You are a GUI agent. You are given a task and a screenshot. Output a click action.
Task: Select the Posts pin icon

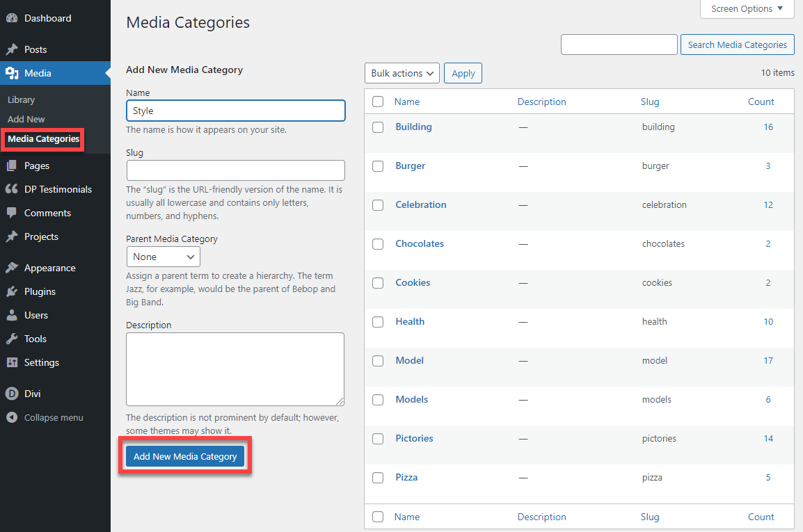tap(12, 49)
